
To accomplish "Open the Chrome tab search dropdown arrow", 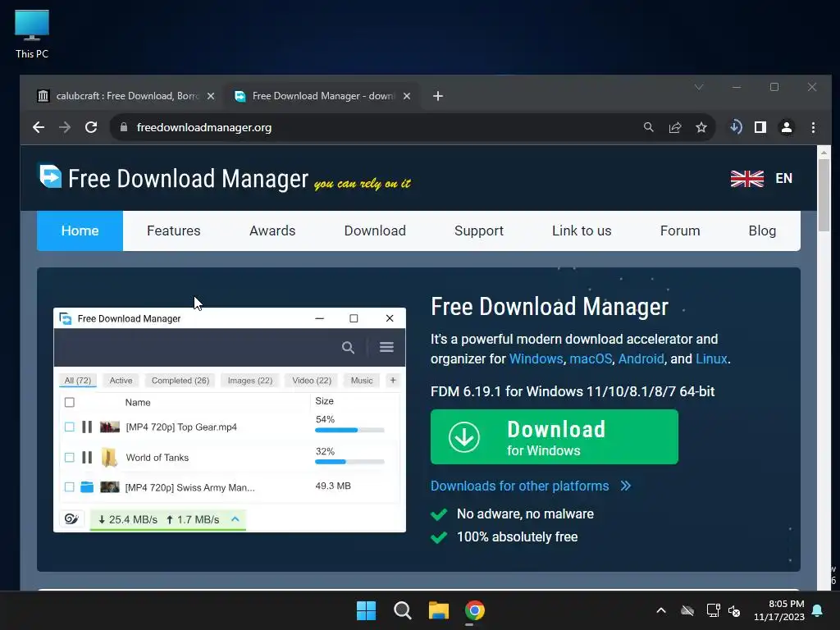I will (699, 87).
